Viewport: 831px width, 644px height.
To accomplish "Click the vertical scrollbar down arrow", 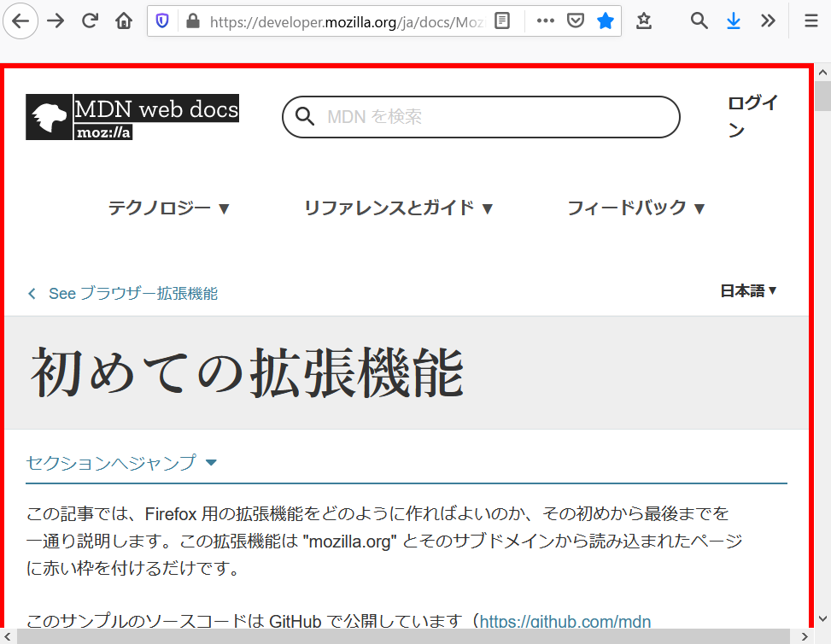I will tap(822, 618).
